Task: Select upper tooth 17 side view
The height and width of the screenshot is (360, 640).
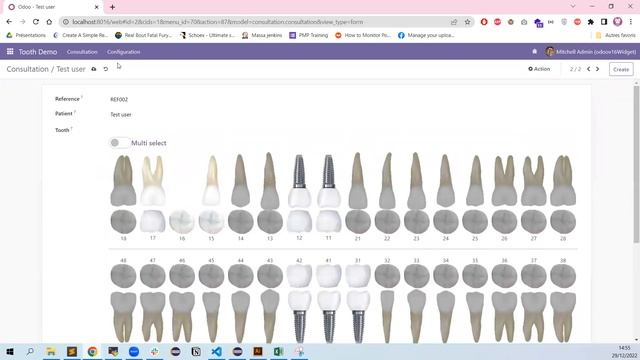Action: tap(153, 180)
